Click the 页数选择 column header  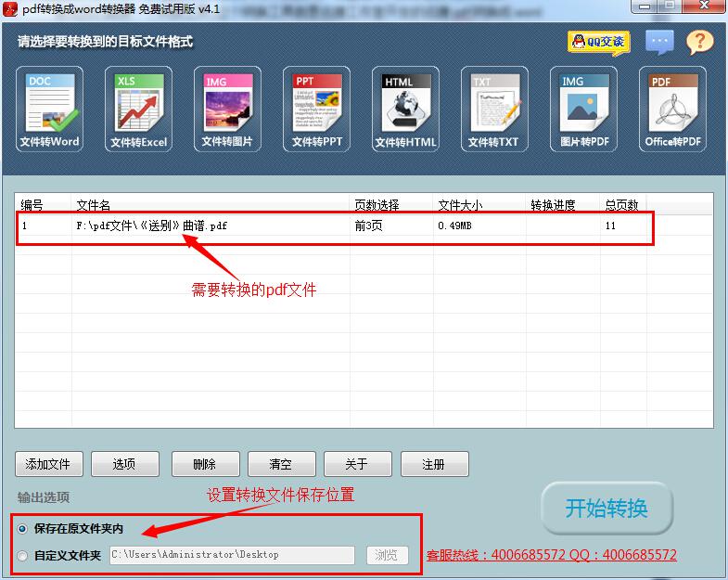(391, 204)
